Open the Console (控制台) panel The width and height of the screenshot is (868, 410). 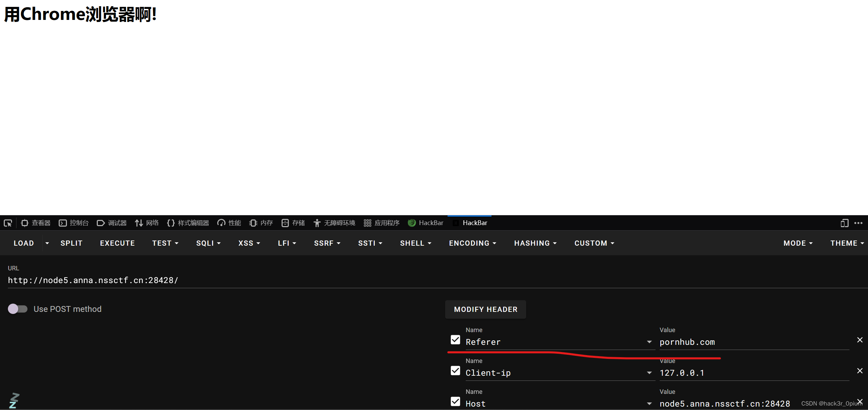74,223
